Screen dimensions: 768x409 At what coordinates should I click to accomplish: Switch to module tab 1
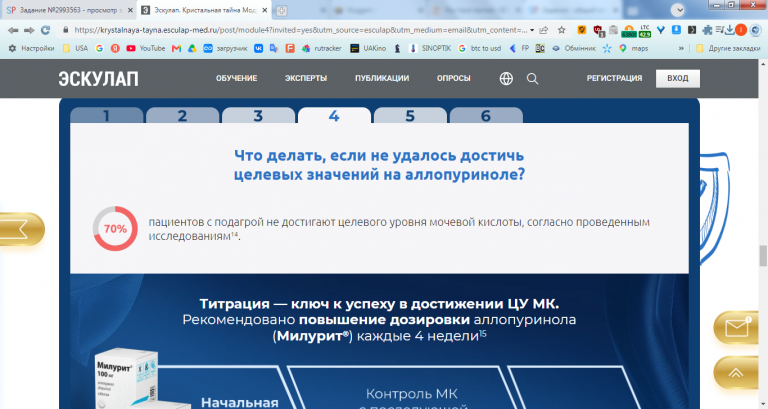107,116
